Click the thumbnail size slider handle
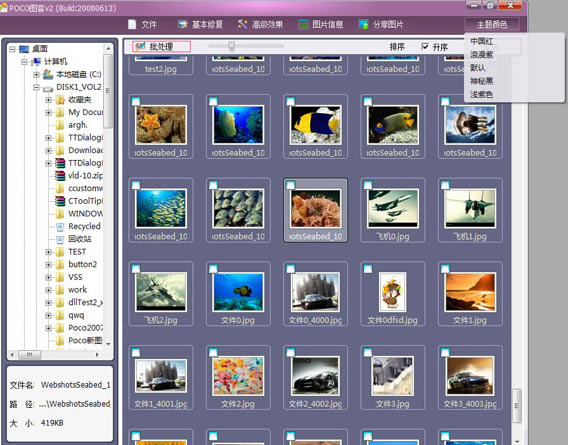 coord(231,46)
